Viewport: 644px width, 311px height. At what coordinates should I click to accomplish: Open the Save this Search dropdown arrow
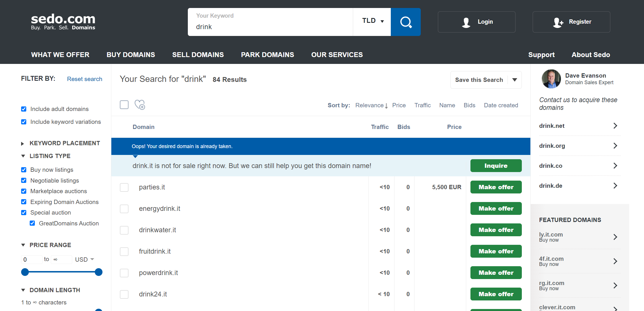click(515, 80)
